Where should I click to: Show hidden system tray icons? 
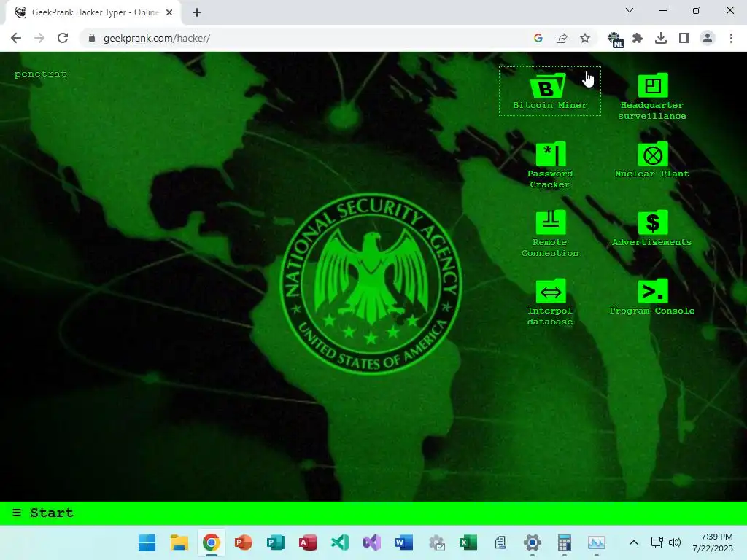tap(634, 542)
